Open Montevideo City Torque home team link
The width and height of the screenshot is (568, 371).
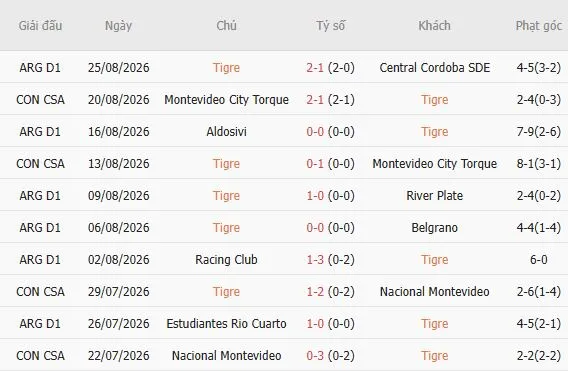pos(226,100)
